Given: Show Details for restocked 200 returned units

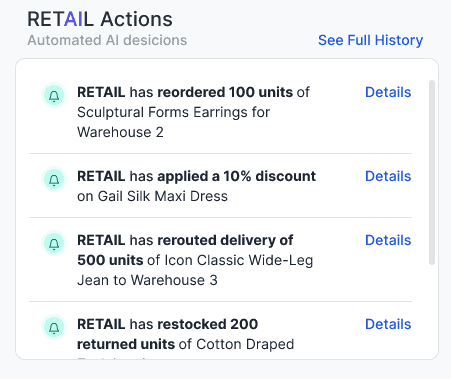Looking at the screenshot, I should [388, 324].
